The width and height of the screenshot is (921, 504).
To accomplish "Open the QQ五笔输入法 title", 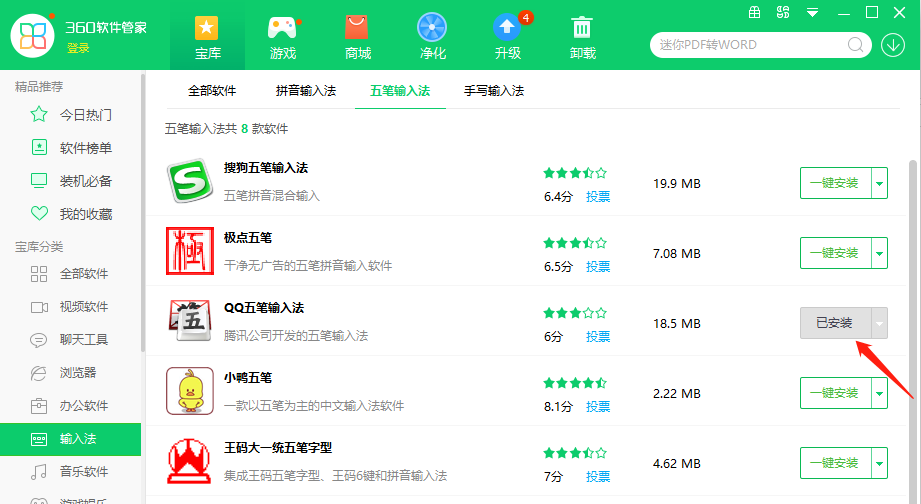I will [264, 308].
